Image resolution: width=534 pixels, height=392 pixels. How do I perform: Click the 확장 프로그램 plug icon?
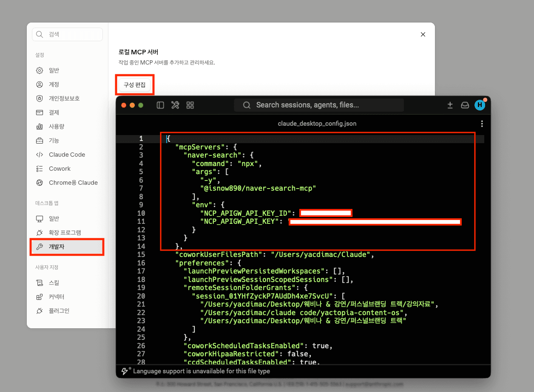40,232
